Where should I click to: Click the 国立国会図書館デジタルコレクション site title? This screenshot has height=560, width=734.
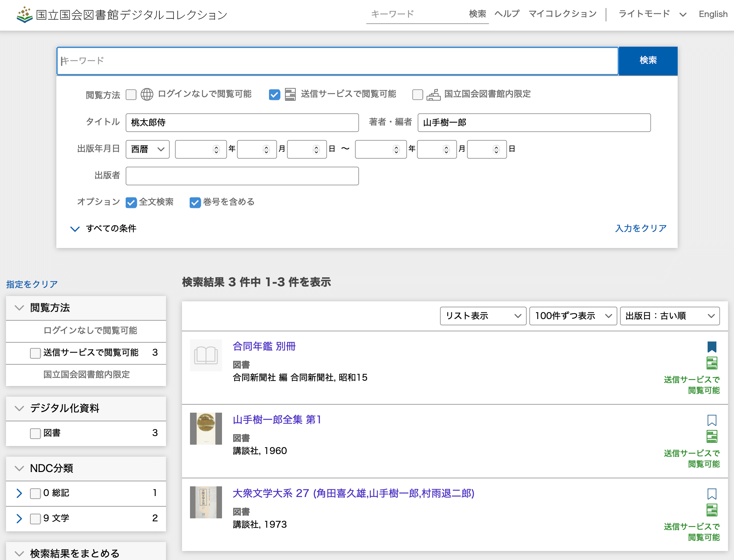pos(132,15)
